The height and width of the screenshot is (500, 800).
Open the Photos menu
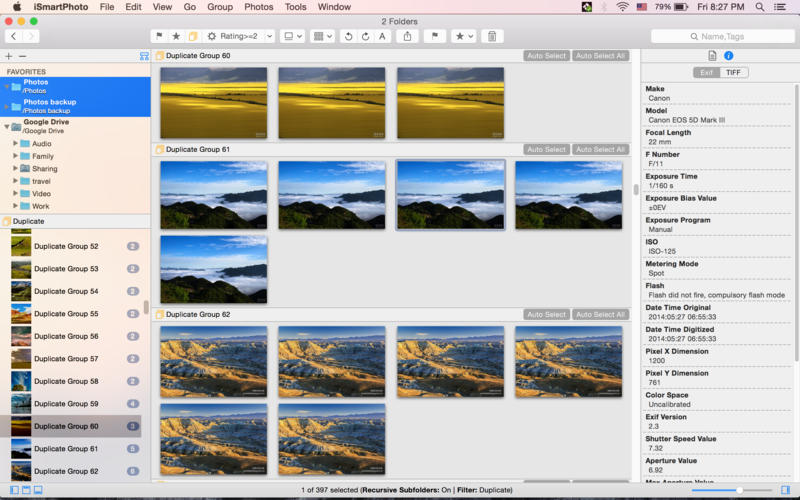[258, 7]
